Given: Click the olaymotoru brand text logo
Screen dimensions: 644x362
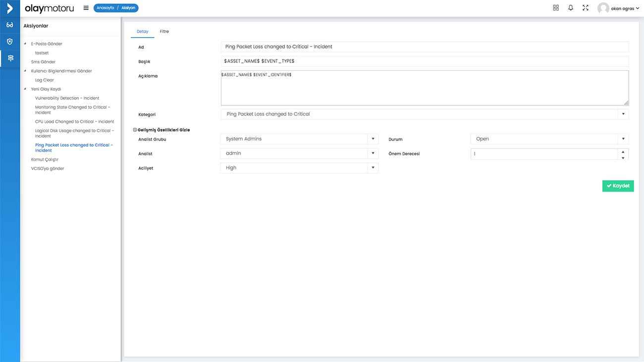Looking at the screenshot, I should click(49, 8).
